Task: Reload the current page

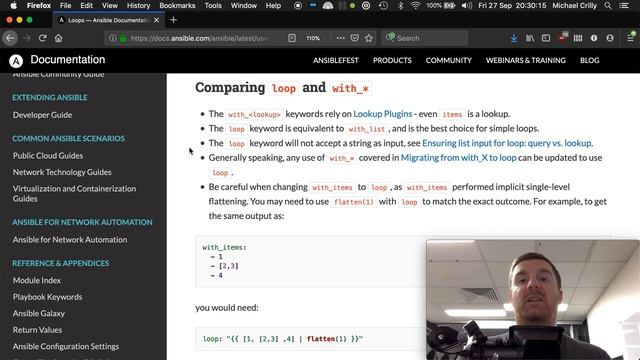Action: (x=42, y=38)
